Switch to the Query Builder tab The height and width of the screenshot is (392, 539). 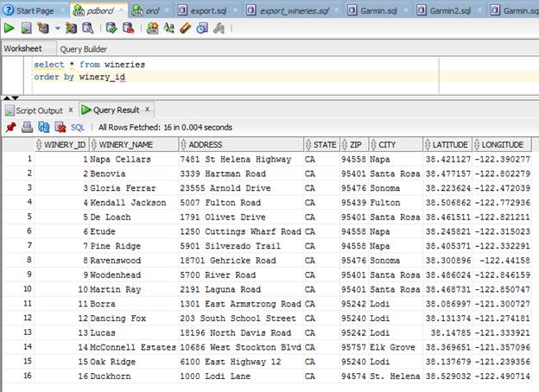tap(84, 49)
